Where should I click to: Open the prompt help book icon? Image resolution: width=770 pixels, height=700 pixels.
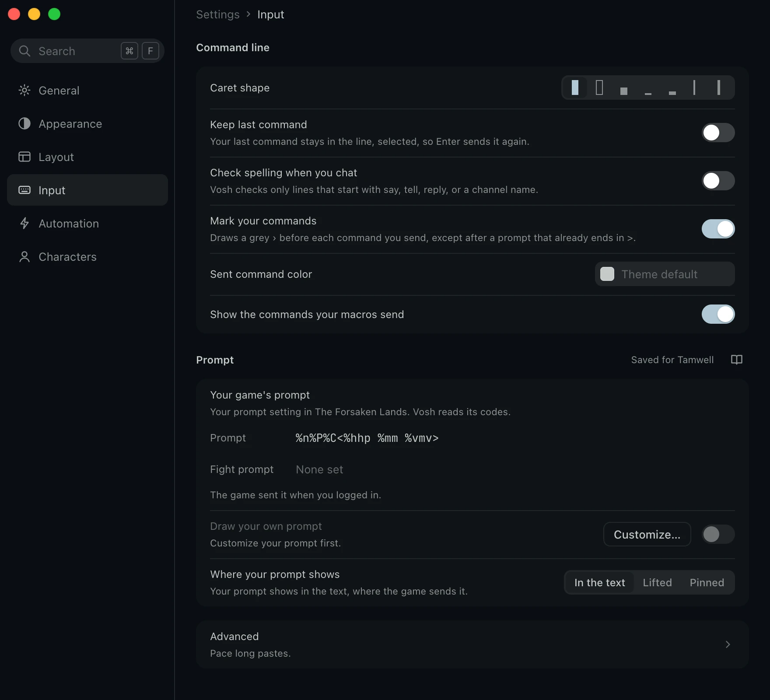click(737, 360)
